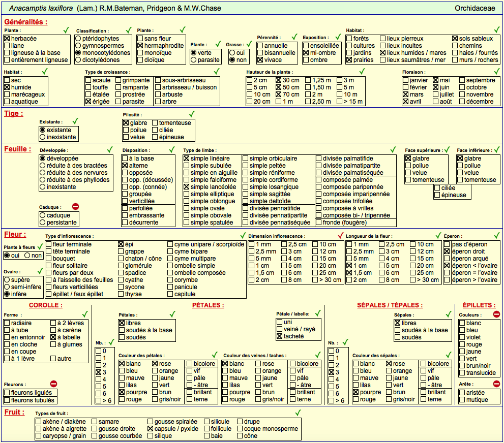
Task: Toggle the alterne leaf disposition checkbox
Action: point(125,166)
